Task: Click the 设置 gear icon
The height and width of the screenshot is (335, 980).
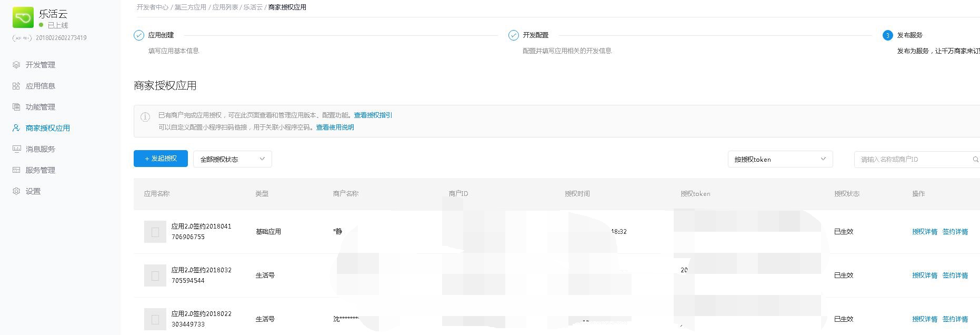Action: (16, 191)
